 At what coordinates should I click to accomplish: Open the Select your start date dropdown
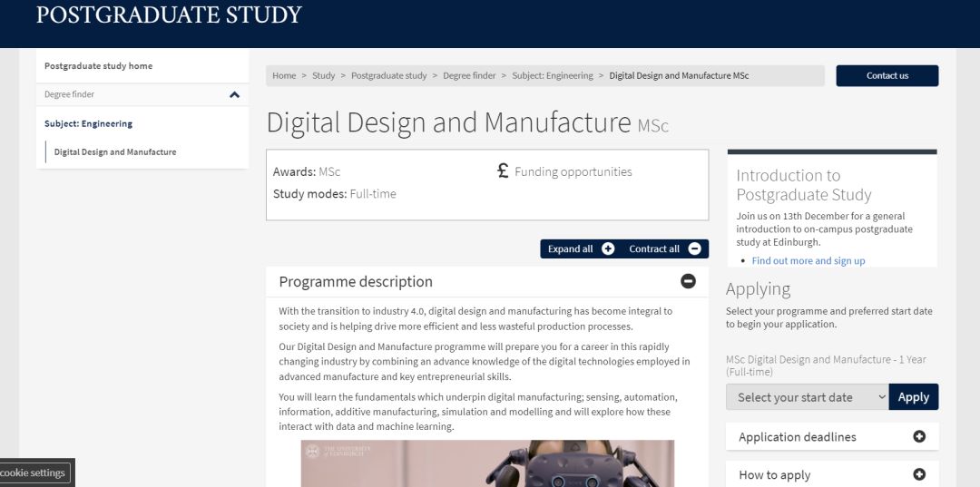[x=807, y=397]
